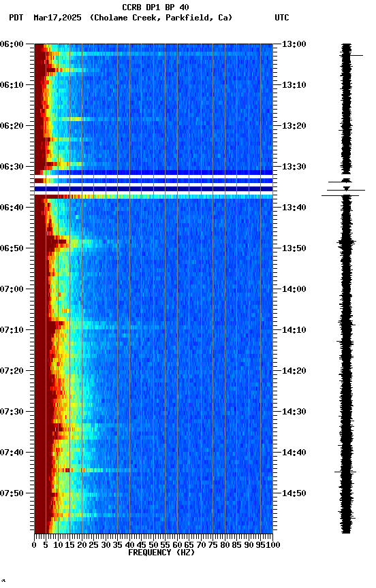Click the '07:10' PDT time label

pyautogui.click(x=12, y=330)
